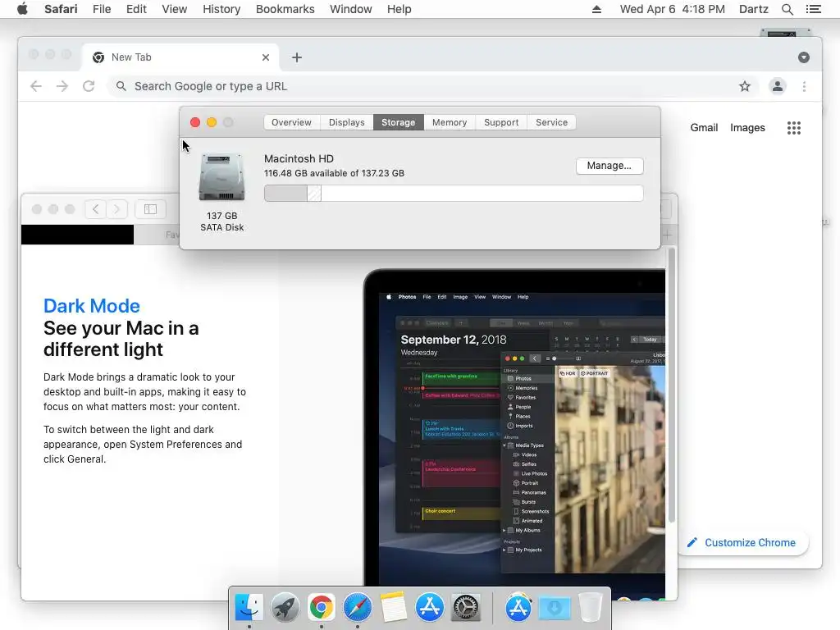Open the Bookmarks menu

pos(285,9)
